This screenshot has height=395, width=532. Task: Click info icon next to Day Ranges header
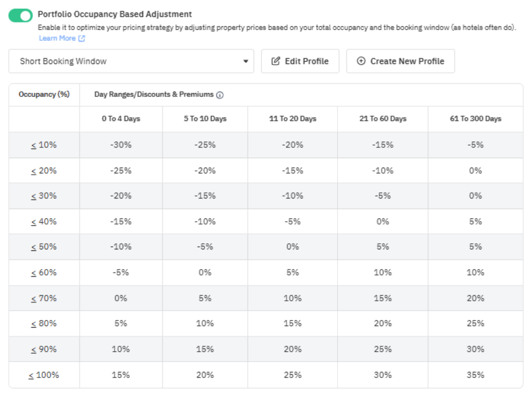point(220,95)
